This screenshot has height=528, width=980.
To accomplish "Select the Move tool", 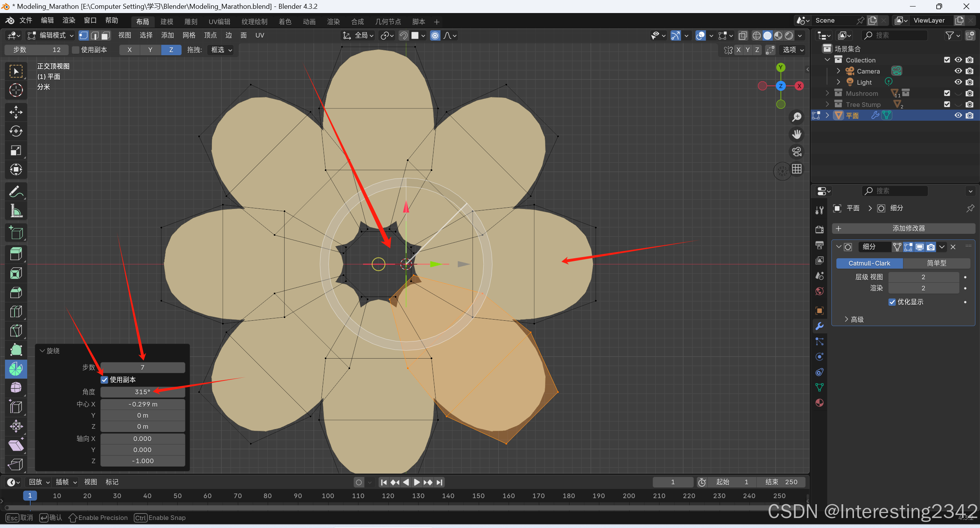I will 16,112.
